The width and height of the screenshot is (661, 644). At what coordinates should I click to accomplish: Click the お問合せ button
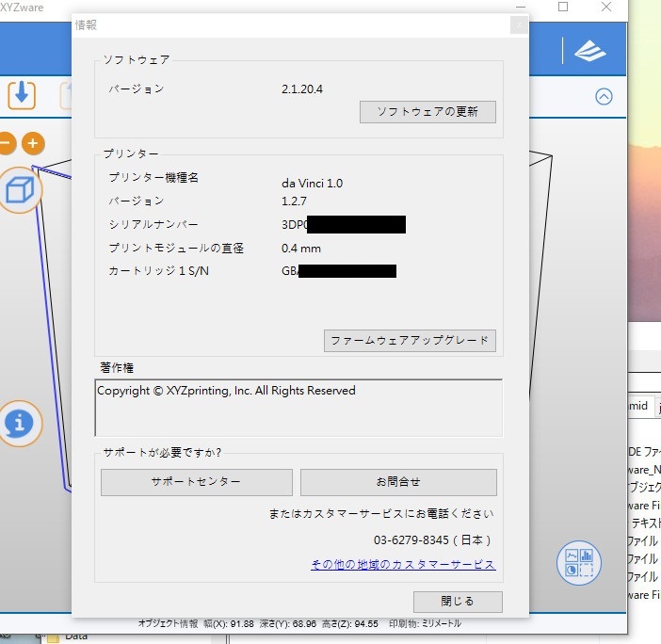tap(398, 482)
